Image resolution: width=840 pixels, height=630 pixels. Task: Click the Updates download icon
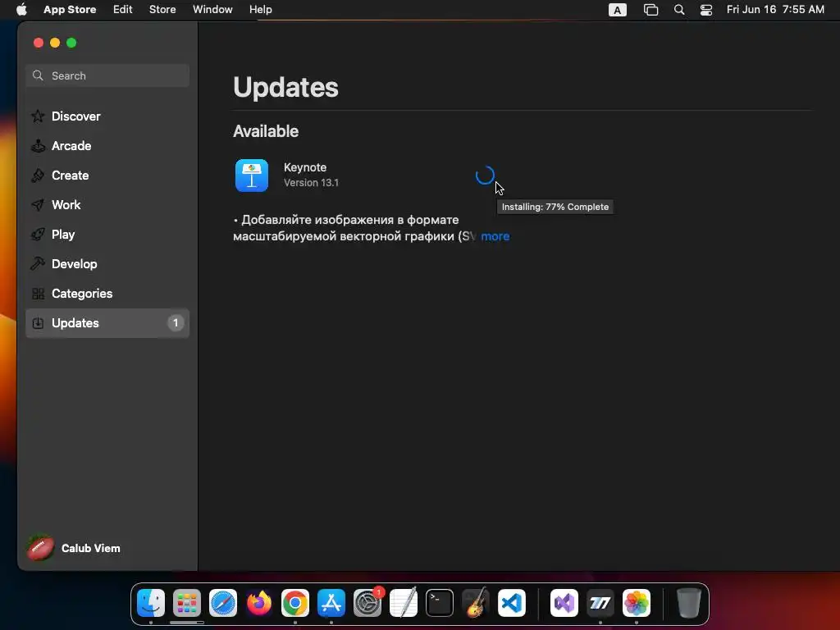coord(38,323)
